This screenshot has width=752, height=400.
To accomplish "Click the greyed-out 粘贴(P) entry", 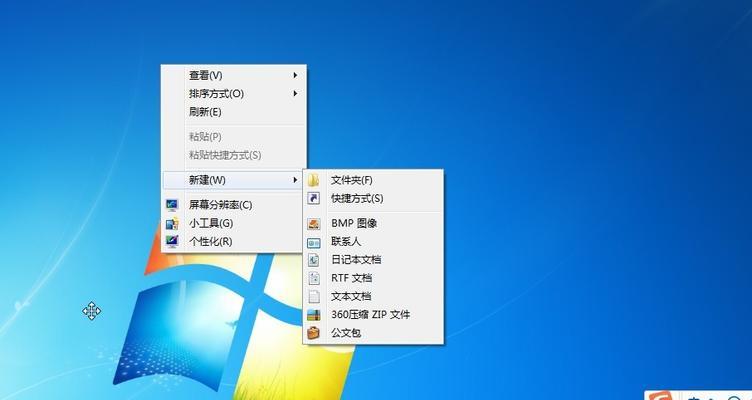I will click(x=234, y=137).
